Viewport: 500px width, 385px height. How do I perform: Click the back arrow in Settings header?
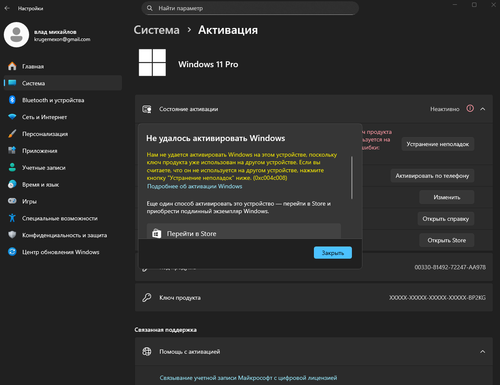[7, 8]
